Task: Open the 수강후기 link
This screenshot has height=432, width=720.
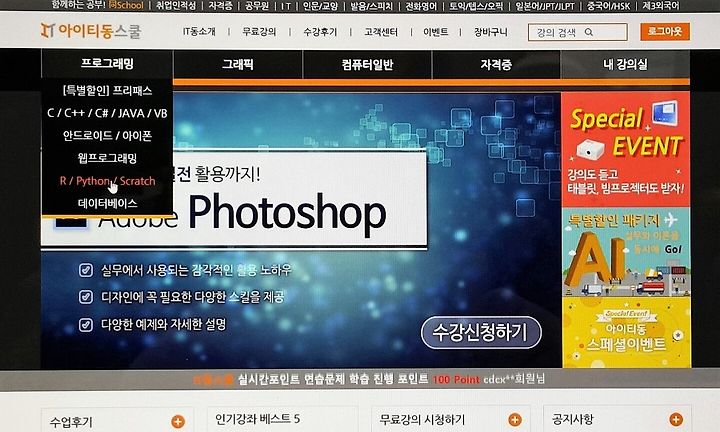Action: point(320,32)
